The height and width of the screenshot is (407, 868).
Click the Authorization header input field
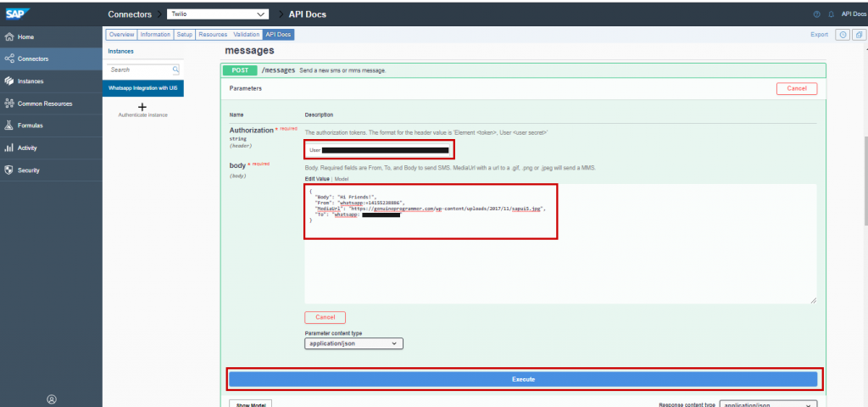tap(379, 150)
